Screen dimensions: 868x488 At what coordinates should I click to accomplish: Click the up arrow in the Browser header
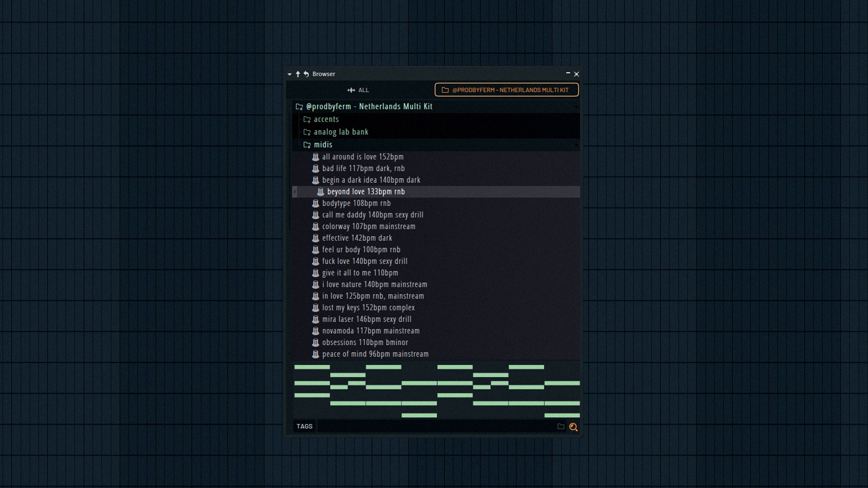tap(298, 74)
